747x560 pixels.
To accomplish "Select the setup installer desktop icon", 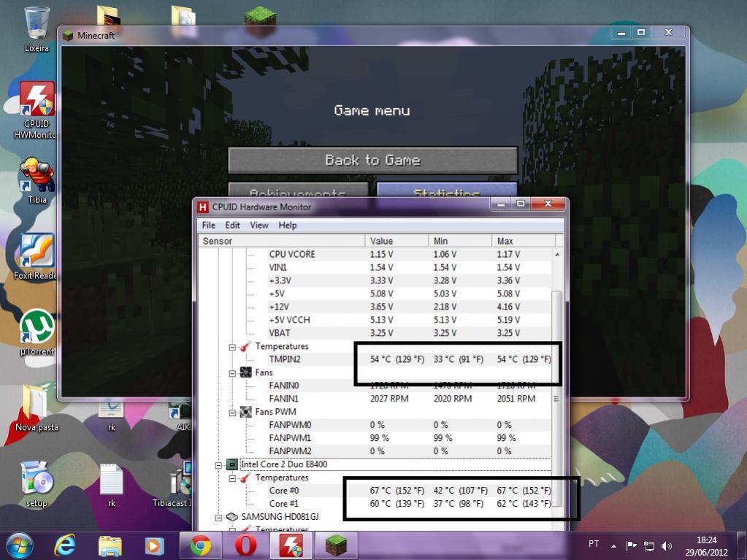I will point(37,484).
